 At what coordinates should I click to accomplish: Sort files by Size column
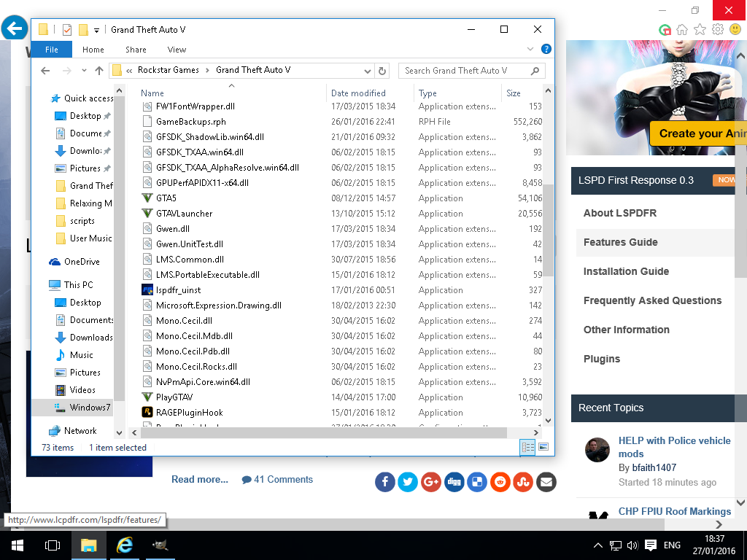(x=513, y=93)
